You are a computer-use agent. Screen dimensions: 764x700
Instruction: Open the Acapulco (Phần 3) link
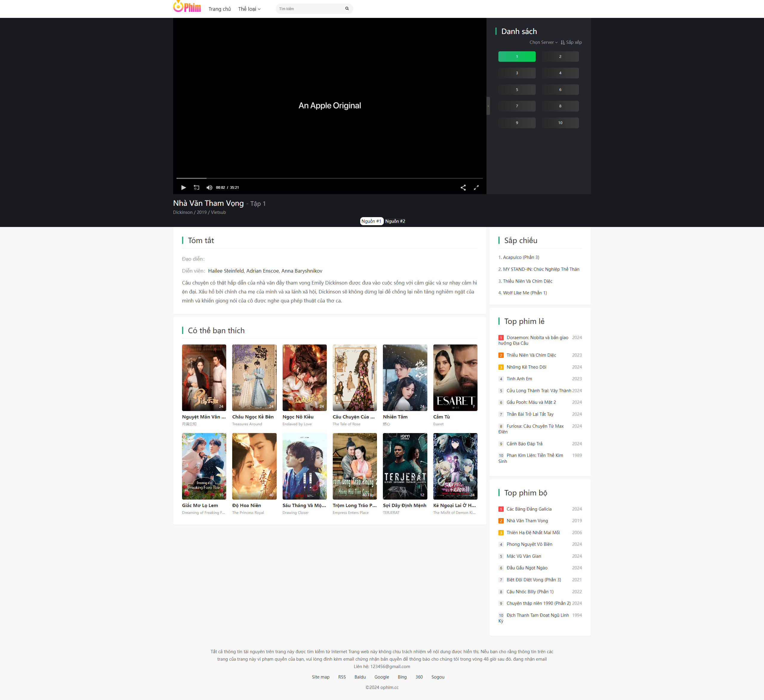tap(521, 257)
